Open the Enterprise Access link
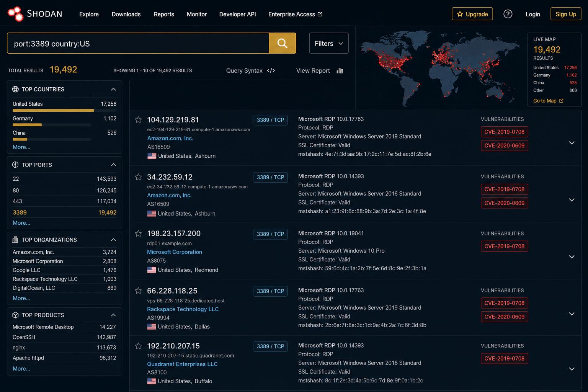Image resolution: width=588 pixels, height=392 pixels. click(x=295, y=14)
